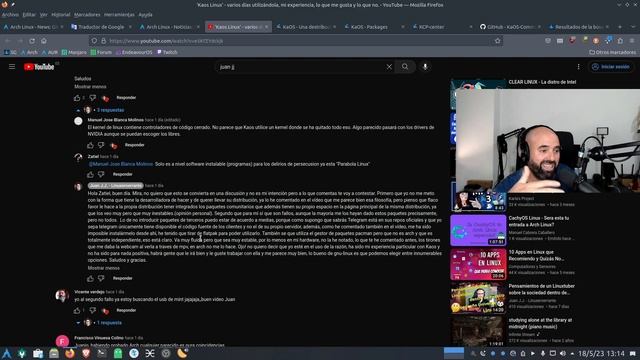Switch to the KCP-center tab
The image size is (640, 360).
[x=442, y=27]
